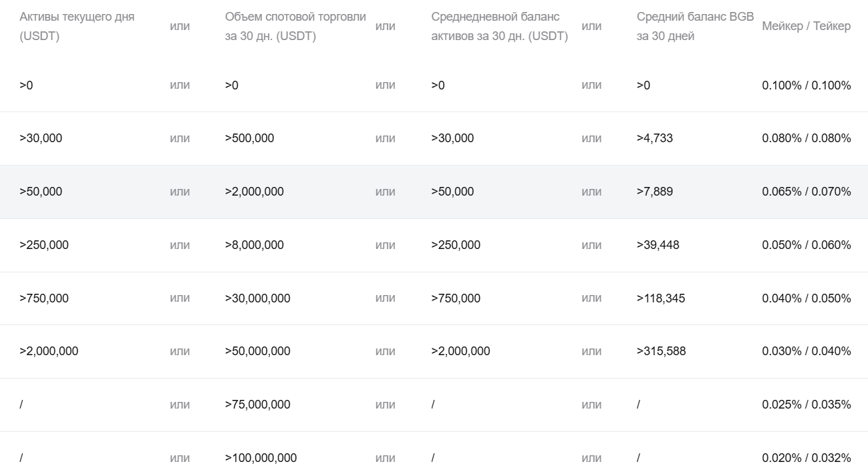Click the >8,000,000 spot volume value
This screenshot has width=868, height=476.
pyautogui.click(x=254, y=245)
